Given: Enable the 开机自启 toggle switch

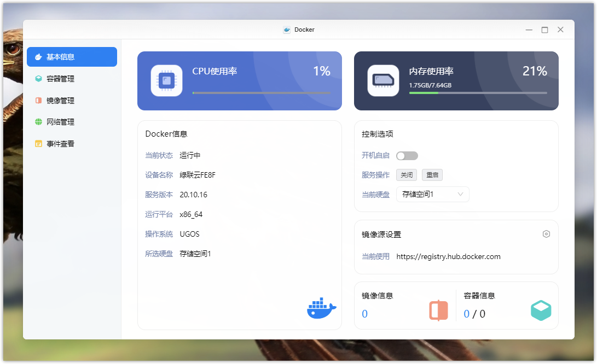Looking at the screenshot, I should [x=407, y=156].
